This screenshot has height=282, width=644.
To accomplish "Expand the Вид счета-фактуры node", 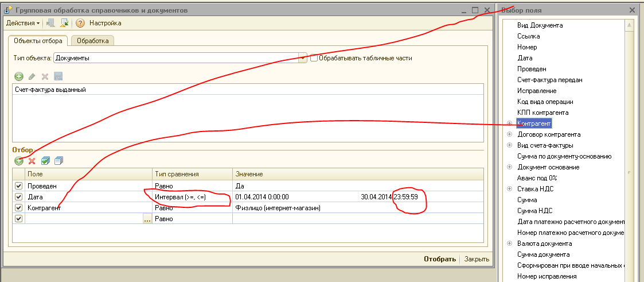I will tap(510, 145).
